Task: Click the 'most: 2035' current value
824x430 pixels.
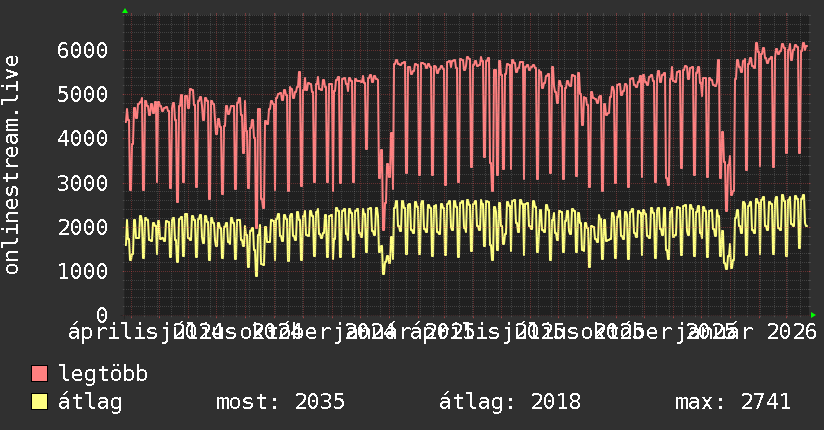Action: tap(280, 402)
